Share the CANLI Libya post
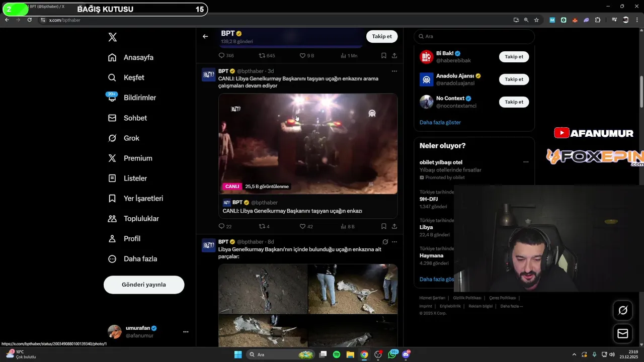Viewport: 644px width, 362px height. click(x=394, y=226)
